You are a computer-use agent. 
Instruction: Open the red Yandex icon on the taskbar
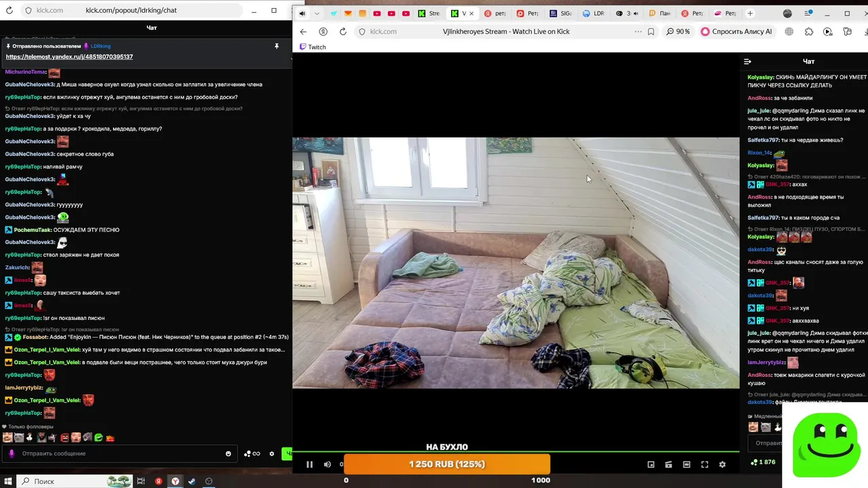[158, 481]
